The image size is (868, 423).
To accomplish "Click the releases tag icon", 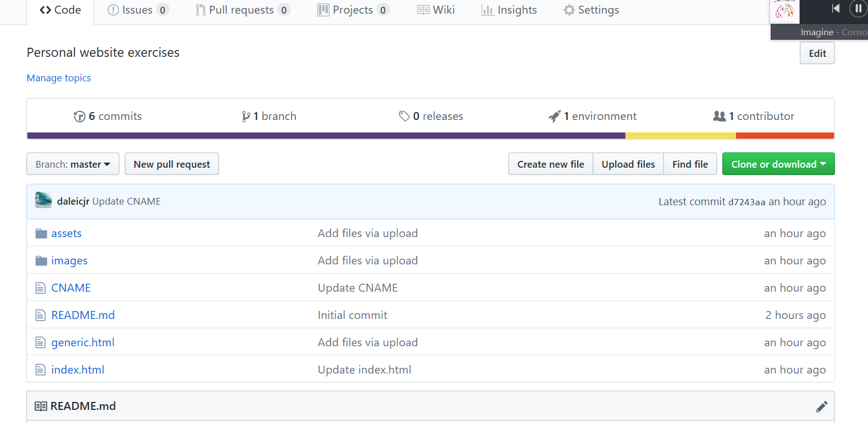I will click(404, 117).
